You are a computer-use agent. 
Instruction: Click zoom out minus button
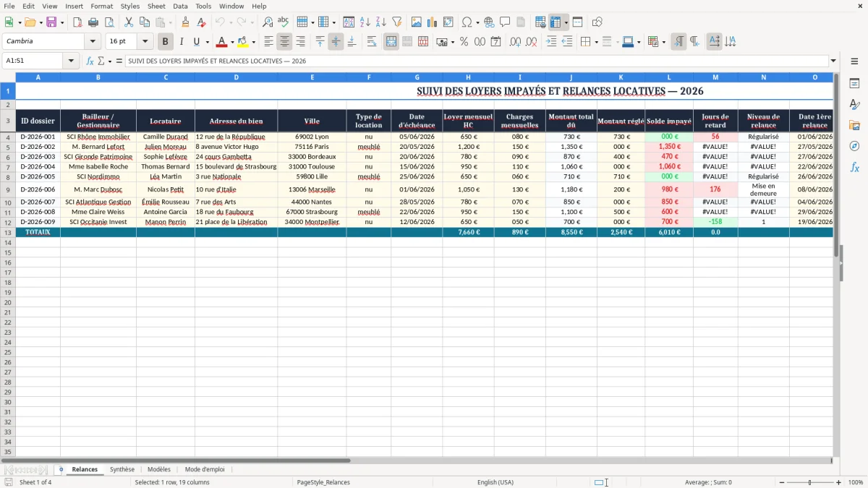click(781, 482)
